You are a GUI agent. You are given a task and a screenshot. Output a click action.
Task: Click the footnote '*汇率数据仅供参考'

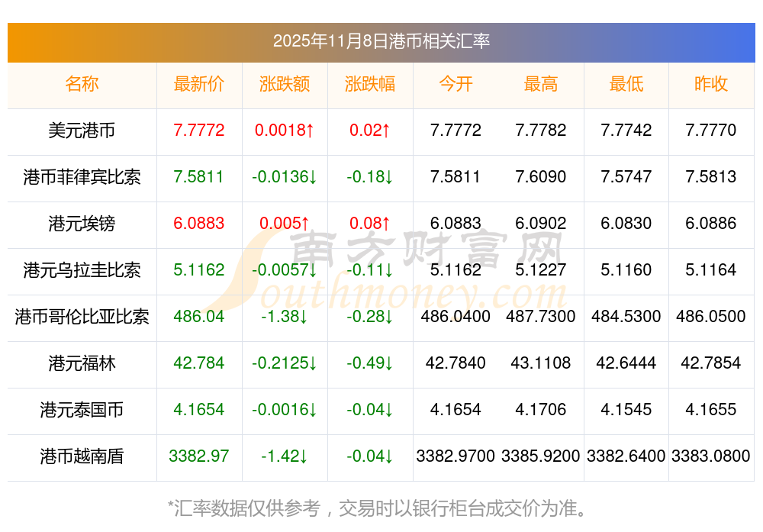(244, 508)
